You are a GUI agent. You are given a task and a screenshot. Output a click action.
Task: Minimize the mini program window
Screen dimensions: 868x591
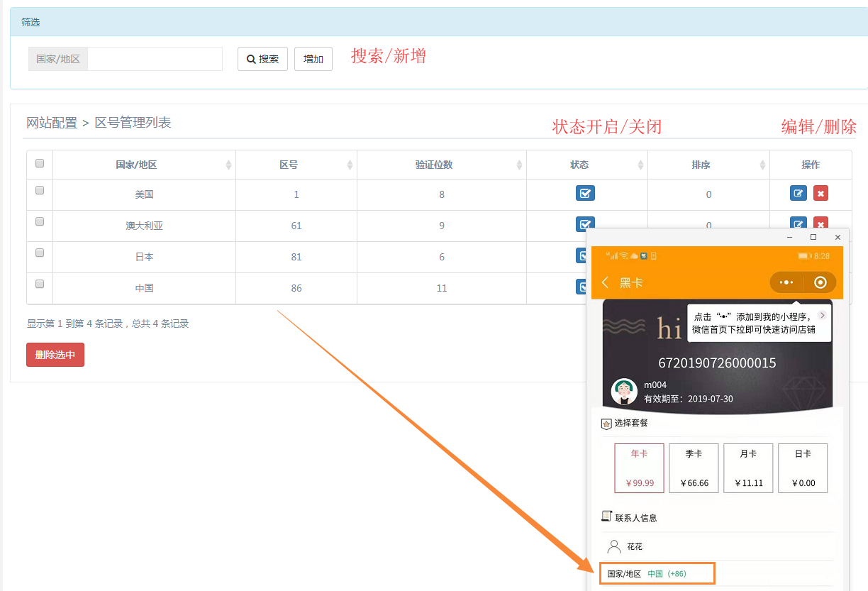click(x=790, y=237)
